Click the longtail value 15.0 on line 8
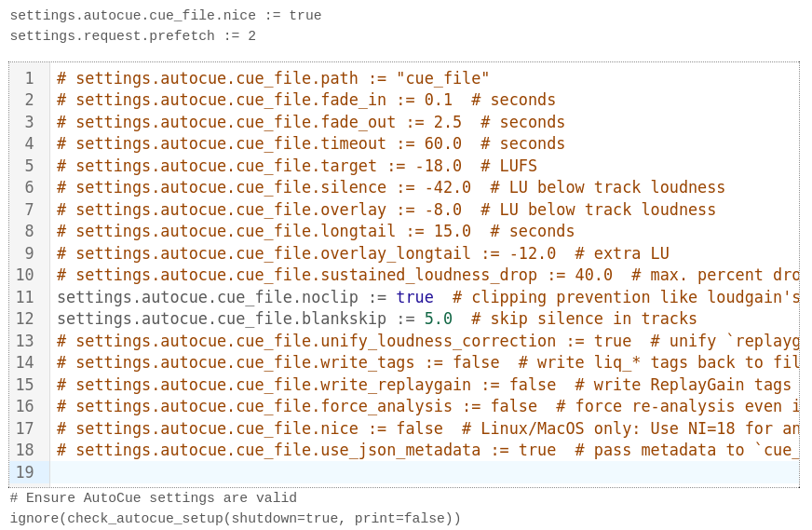This screenshot has width=812, height=530. tap(452, 231)
